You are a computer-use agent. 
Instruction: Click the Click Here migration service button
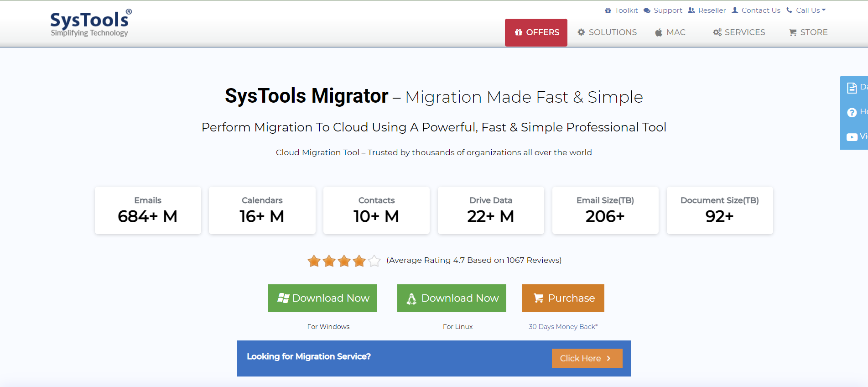coord(587,358)
